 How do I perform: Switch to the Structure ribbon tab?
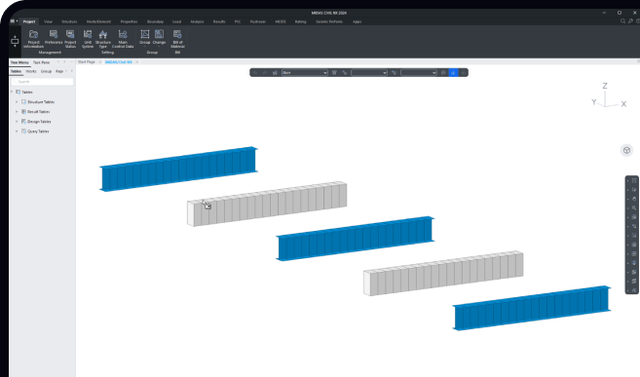pos(69,22)
